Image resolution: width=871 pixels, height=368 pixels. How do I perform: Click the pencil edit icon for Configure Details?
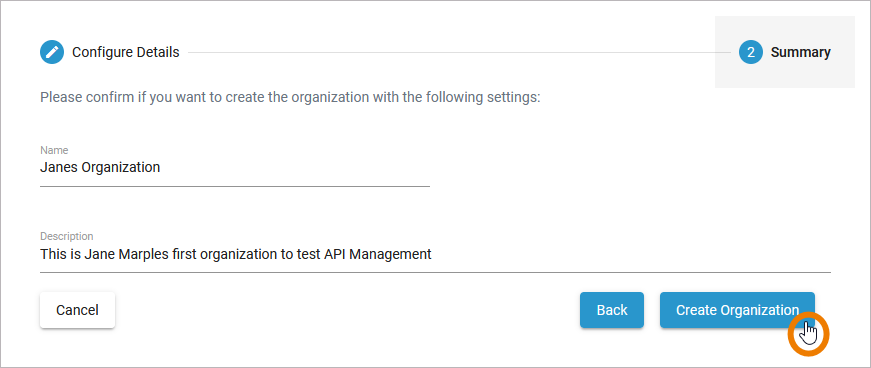coord(52,52)
